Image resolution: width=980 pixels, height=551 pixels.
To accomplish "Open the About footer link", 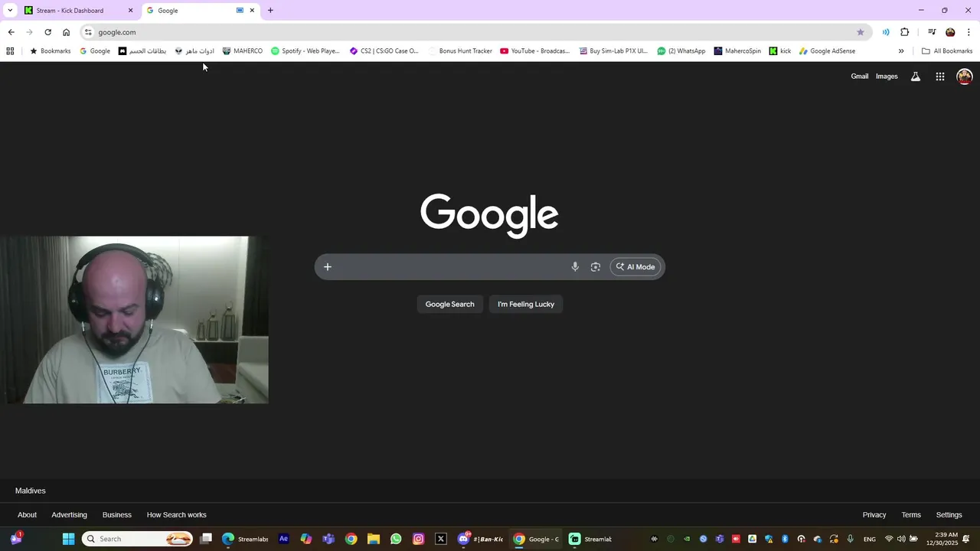I will (27, 515).
